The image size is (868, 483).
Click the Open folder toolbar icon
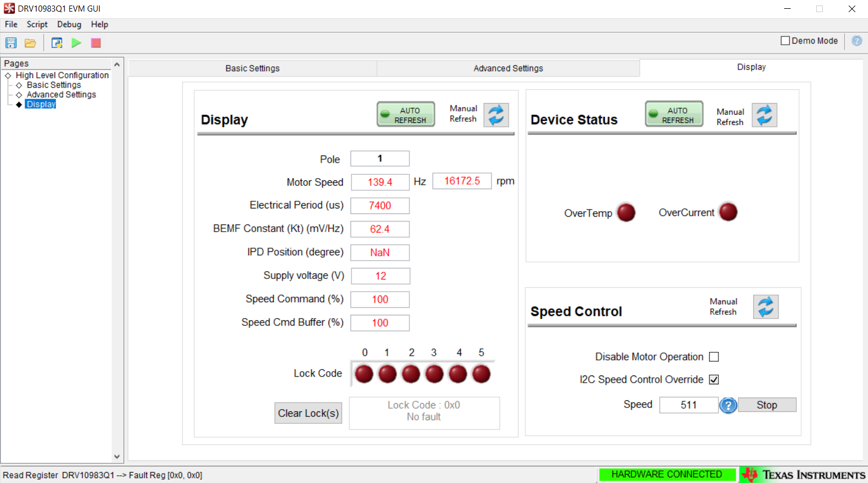pos(30,43)
